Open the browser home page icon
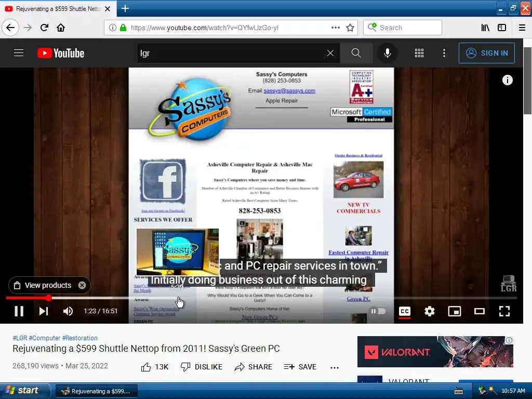This screenshot has width=532, height=399. click(61, 28)
